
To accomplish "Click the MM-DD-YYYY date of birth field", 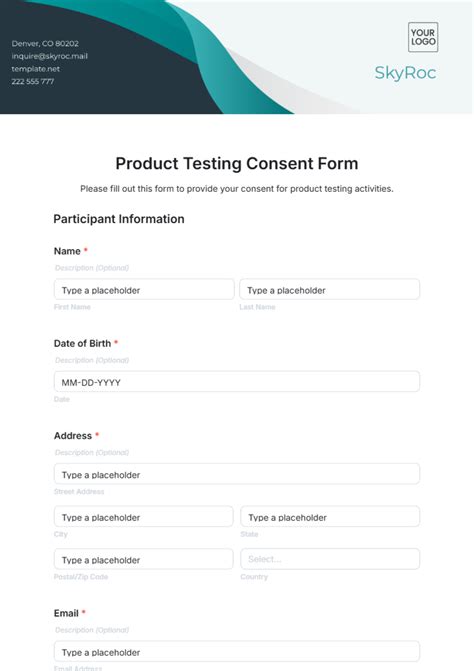I will click(237, 382).
